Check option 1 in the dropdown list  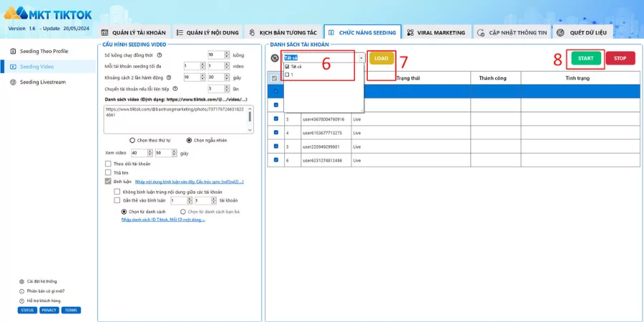(x=287, y=74)
